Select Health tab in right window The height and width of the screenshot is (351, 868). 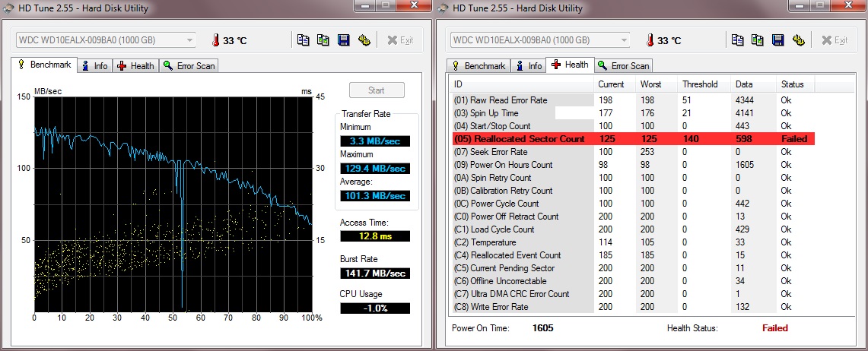[x=571, y=65]
